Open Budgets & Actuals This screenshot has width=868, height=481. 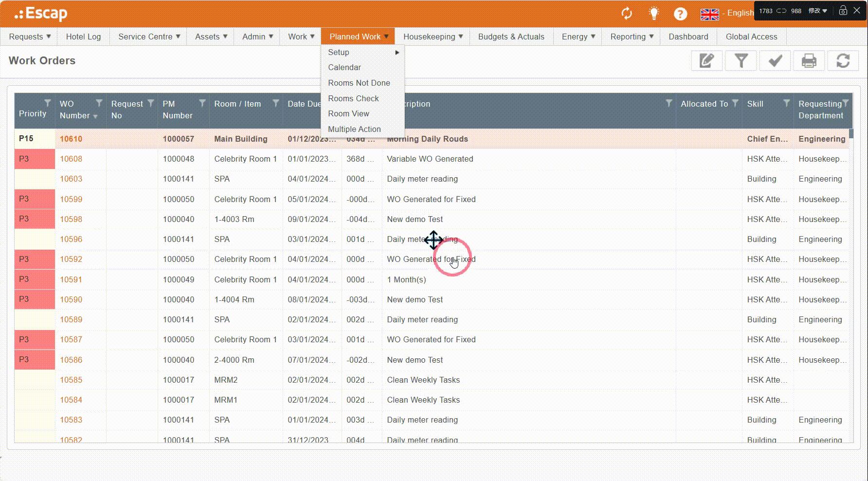point(511,37)
